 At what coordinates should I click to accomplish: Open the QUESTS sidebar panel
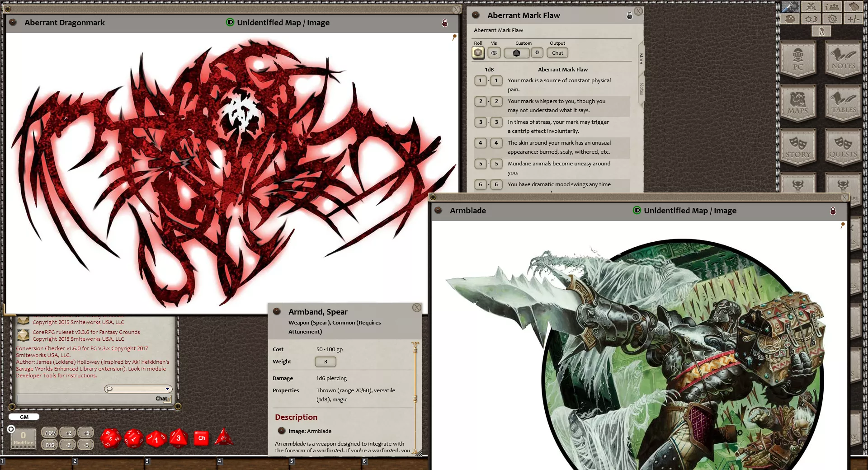[843, 147]
